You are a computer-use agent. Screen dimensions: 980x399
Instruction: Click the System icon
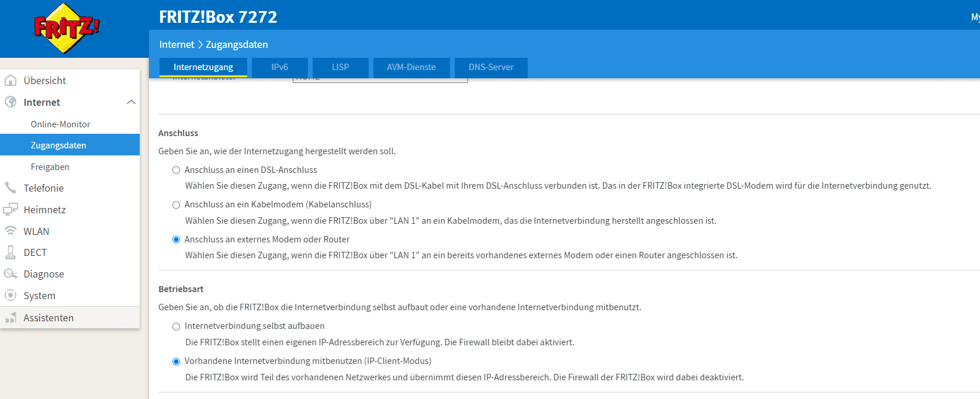point(11,295)
